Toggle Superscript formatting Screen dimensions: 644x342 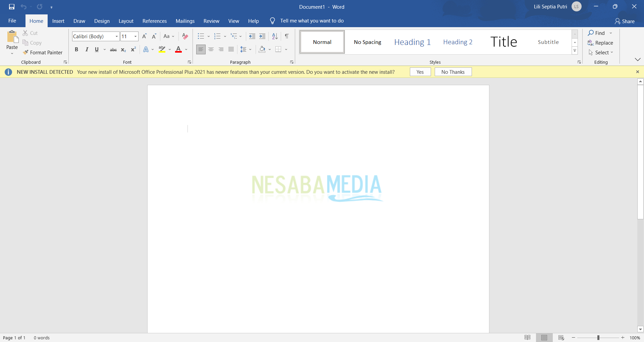click(x=133, y=50)
